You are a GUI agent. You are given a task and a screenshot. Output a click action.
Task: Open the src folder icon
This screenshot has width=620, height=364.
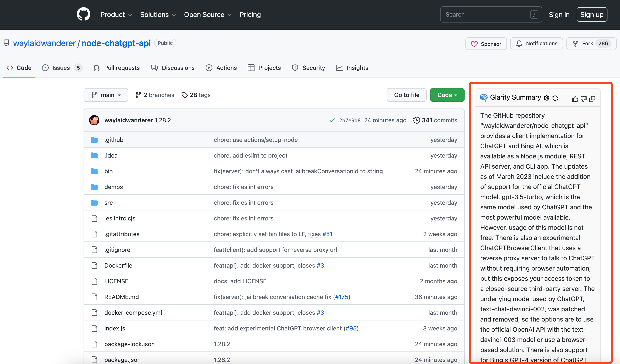[94, 203]
